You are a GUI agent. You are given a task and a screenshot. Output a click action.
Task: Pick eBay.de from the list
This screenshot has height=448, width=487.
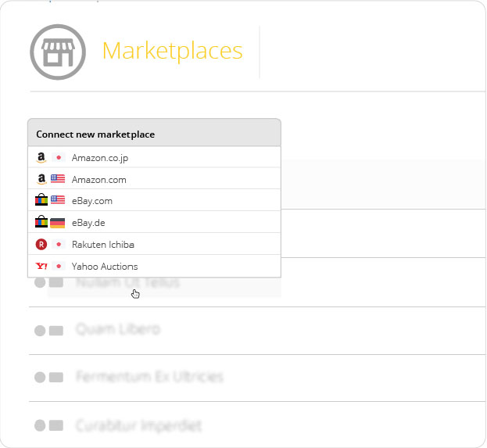click(x=154, y=222)
